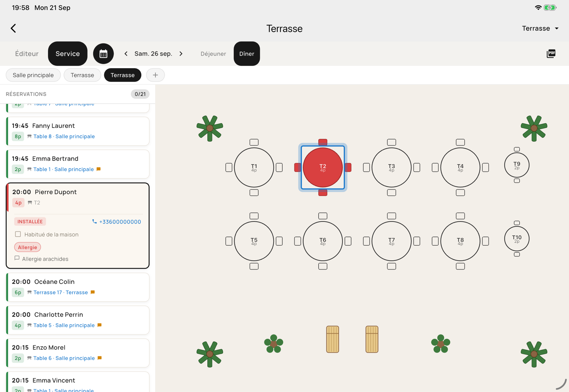569x392 pixels.
Task: Select table T3 on the floor plan
Action: tap(392, 167)
